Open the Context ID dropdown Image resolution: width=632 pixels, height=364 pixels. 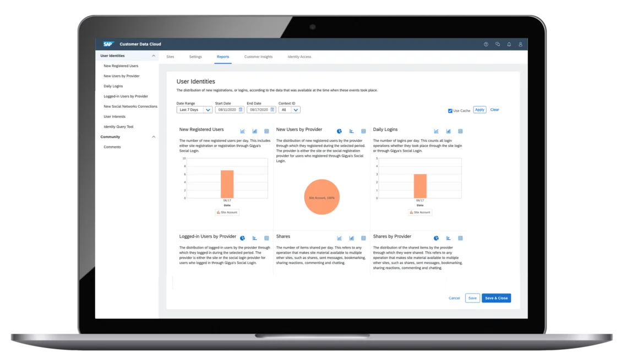297,109
